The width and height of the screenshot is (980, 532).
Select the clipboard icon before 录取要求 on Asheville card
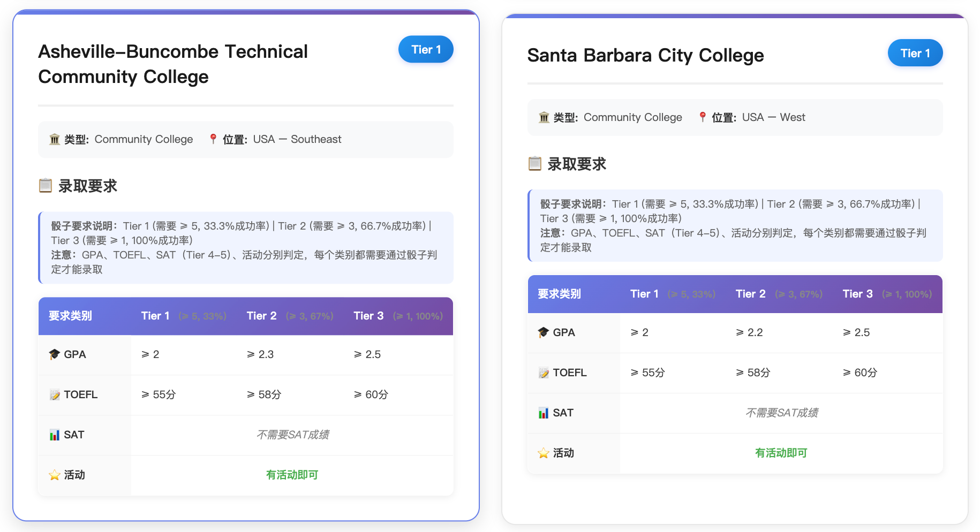coord(46,186)
